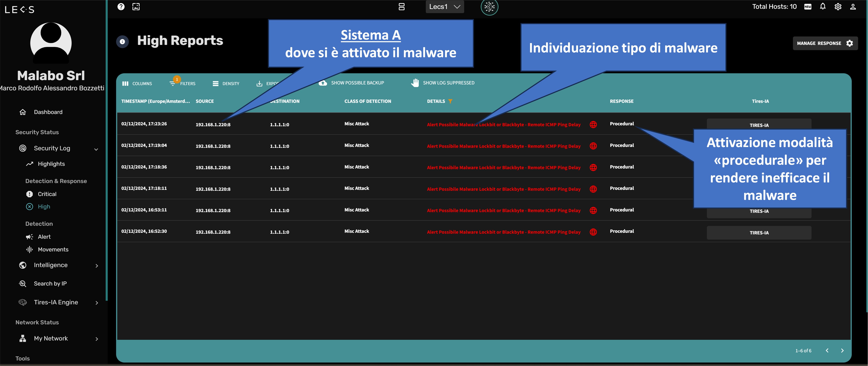Open Movements in the sidebar

(x=53, y=250)
